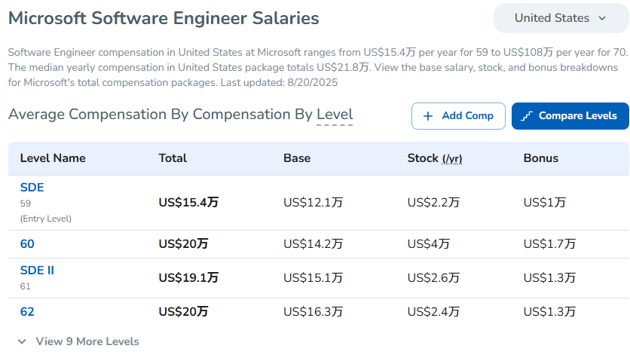Click the number 59 under SDE
630x364 pixels.
26,203
